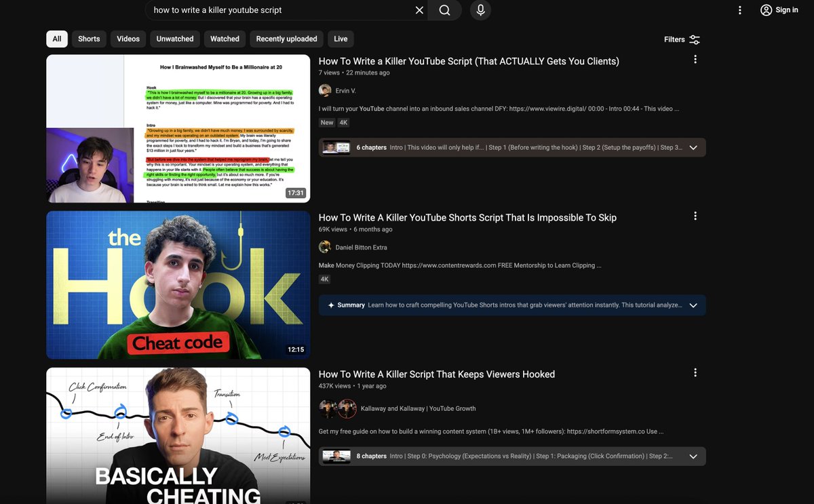Open the Brainwashed Myself script video thumbnail
This screenshot has height=504, width=814.
tap(178, 129)
